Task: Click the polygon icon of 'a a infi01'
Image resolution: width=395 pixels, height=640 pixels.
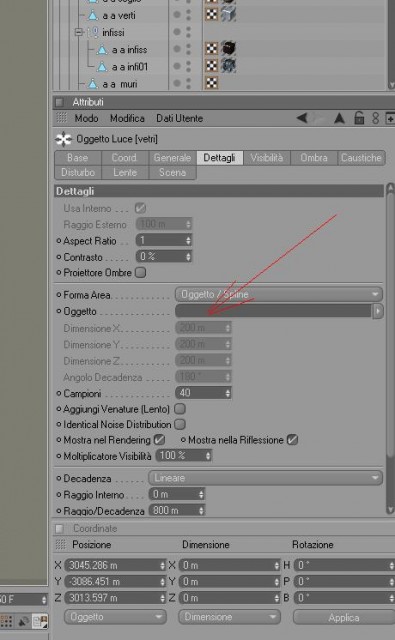Action: coord(102,67)
